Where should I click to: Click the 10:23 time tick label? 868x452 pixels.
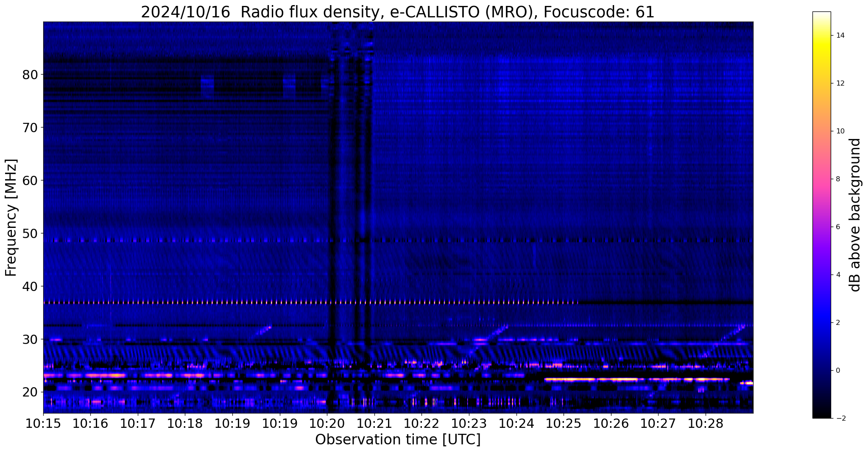tap(469, 424)
